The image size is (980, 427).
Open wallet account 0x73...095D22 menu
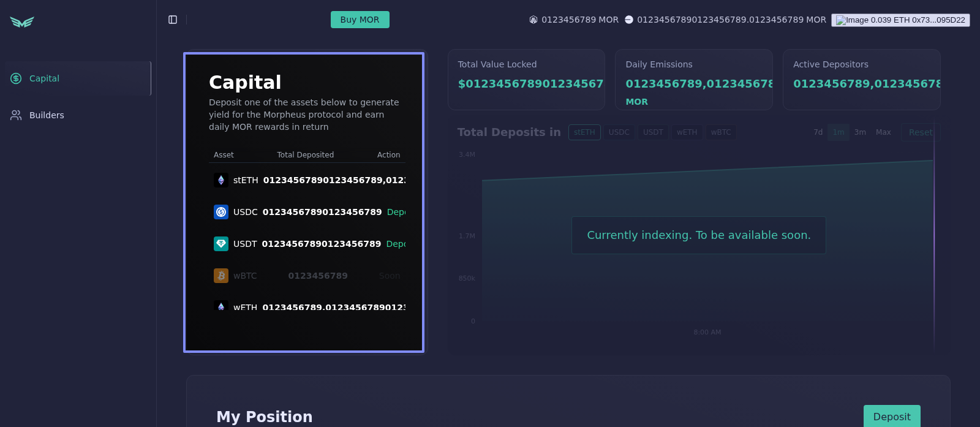tap(900, 20)
